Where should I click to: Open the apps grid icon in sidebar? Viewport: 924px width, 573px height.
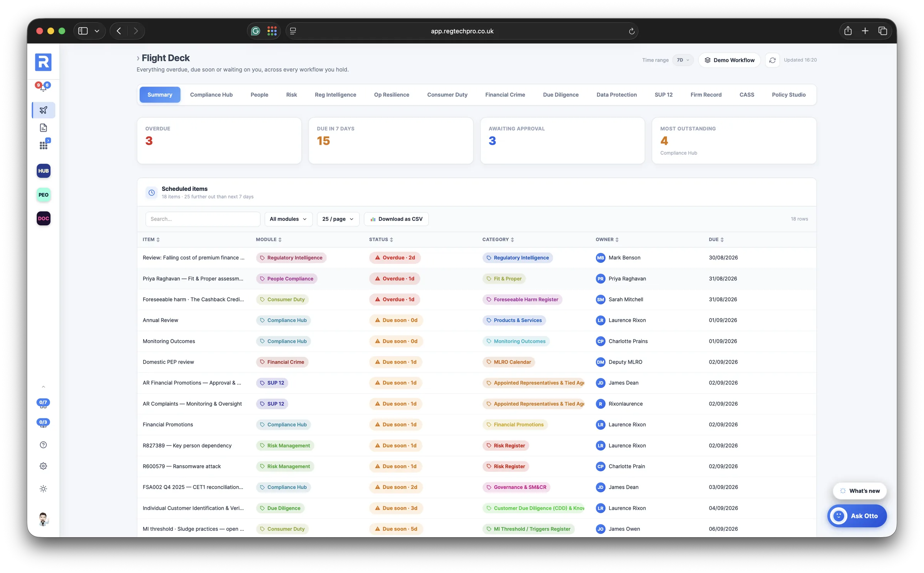click(x=44, y=145)
